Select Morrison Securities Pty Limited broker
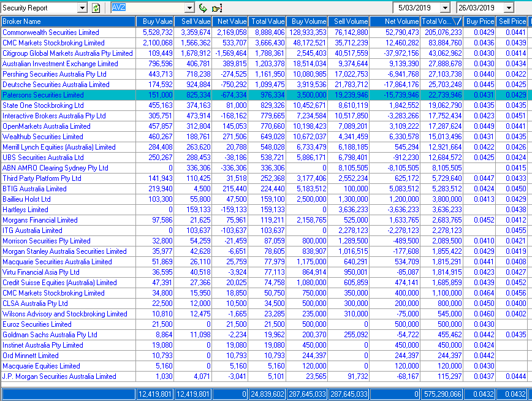This screenshot has height=401, width=532. click(47, 241)
